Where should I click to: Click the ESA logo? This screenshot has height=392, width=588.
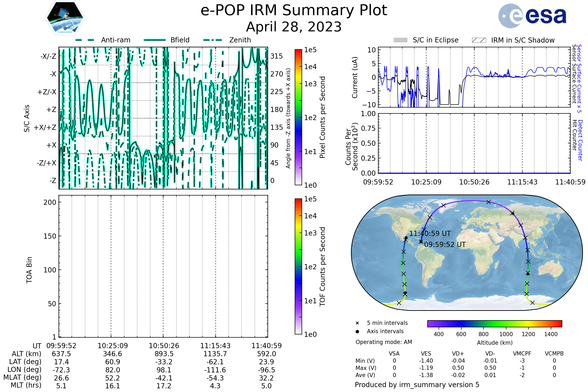532,16
